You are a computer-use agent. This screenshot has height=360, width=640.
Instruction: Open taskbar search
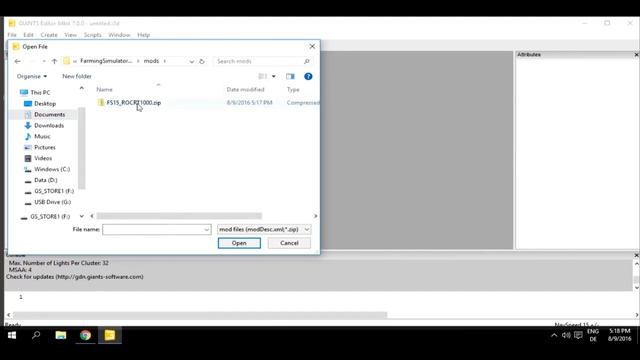click(x=36, y=335)
